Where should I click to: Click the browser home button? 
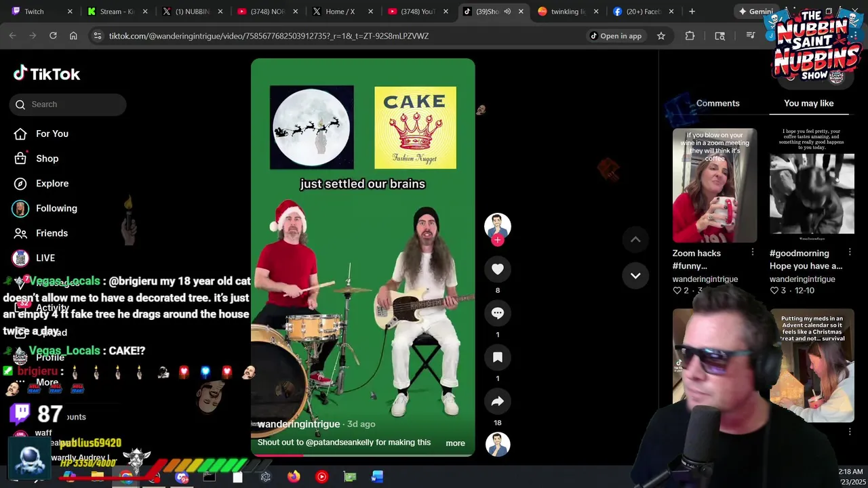(x=73, y=36)
